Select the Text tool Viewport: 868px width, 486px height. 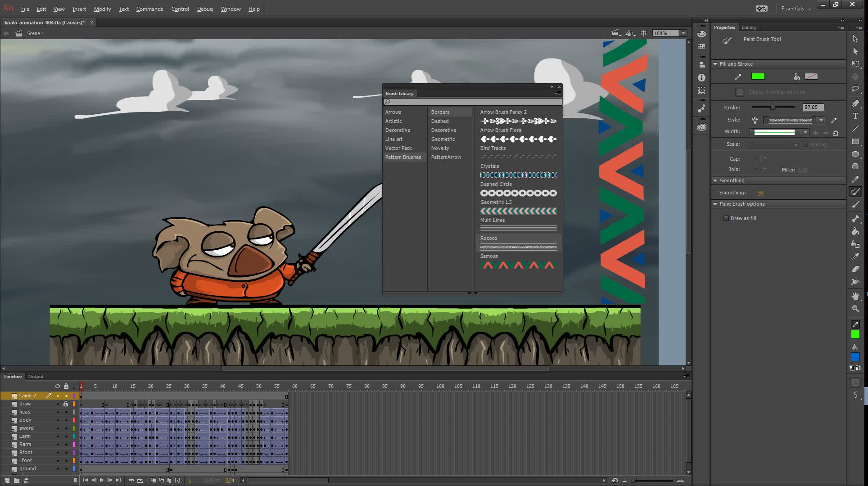pyautogui.click(x=855, y=116)
